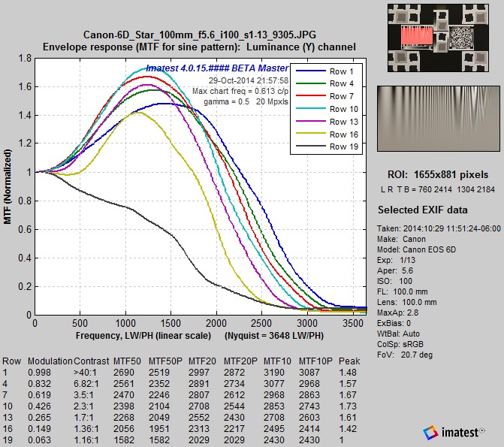
Task: Click the MTF (Normalized) y-axis label
Action: (8, 186)
